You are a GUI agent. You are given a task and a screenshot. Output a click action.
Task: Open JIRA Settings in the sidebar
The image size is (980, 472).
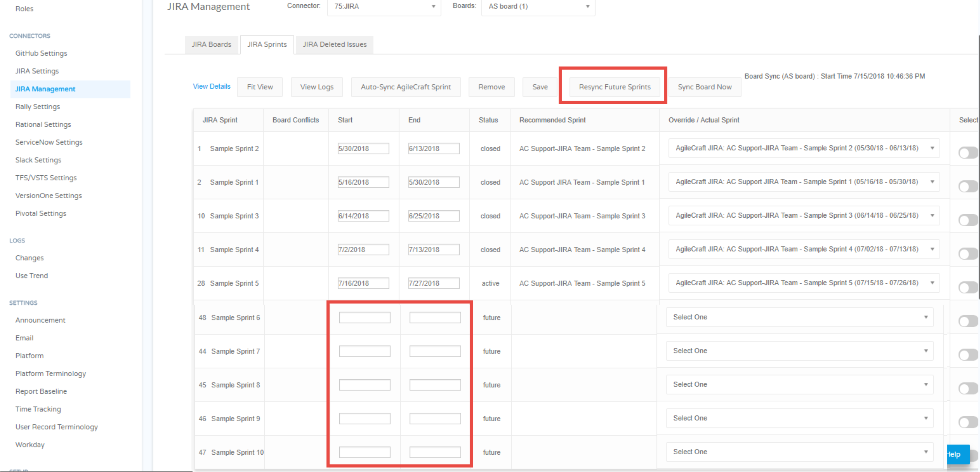(37, 71)
